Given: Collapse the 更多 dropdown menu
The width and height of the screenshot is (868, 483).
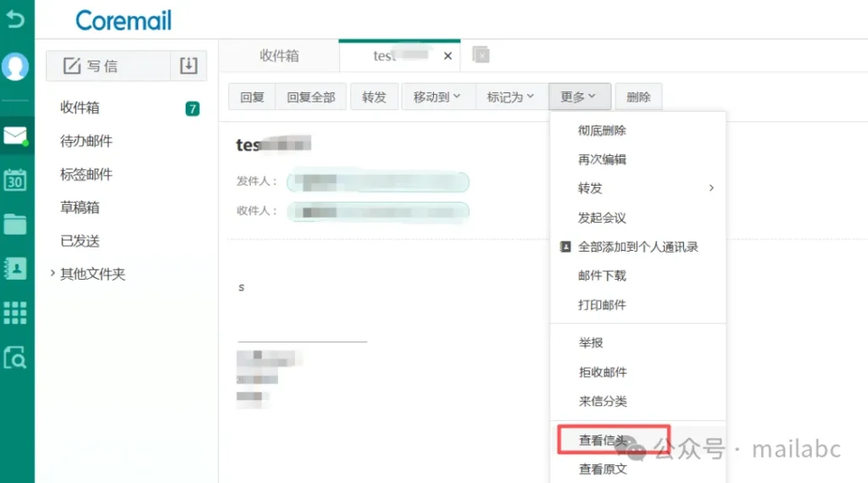Looking at the screenshot, I should 578,97.
